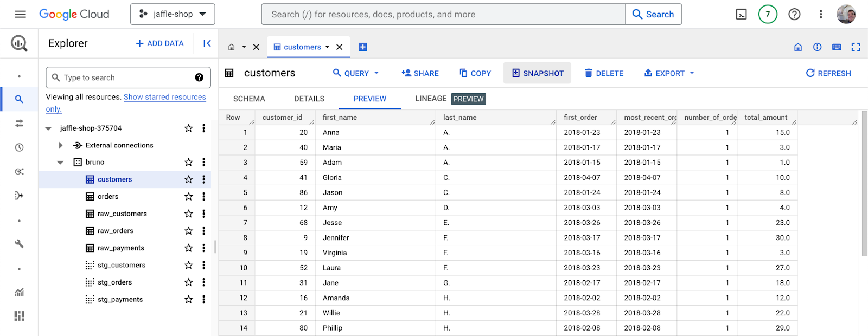Switch to the DETAILS tab
Screen dimensions: 868x336
(x=309, y=99)
